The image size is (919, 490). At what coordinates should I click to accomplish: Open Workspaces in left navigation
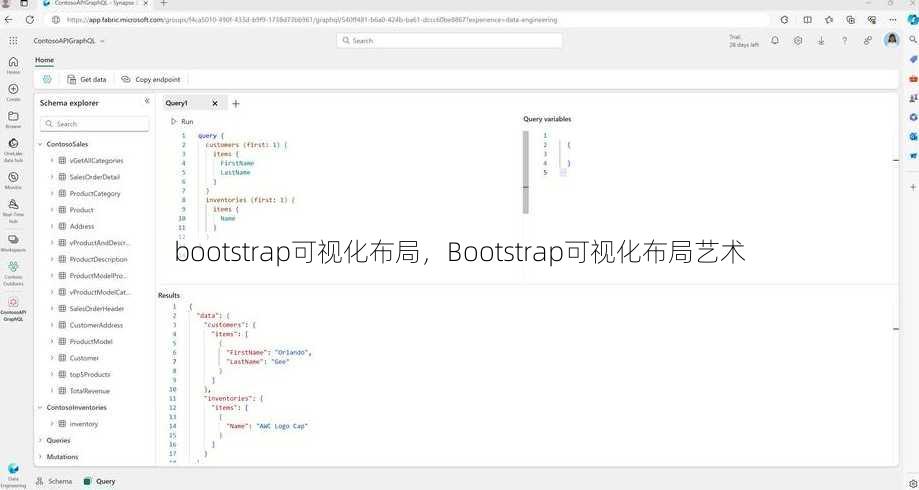click(x=13, y=243)
